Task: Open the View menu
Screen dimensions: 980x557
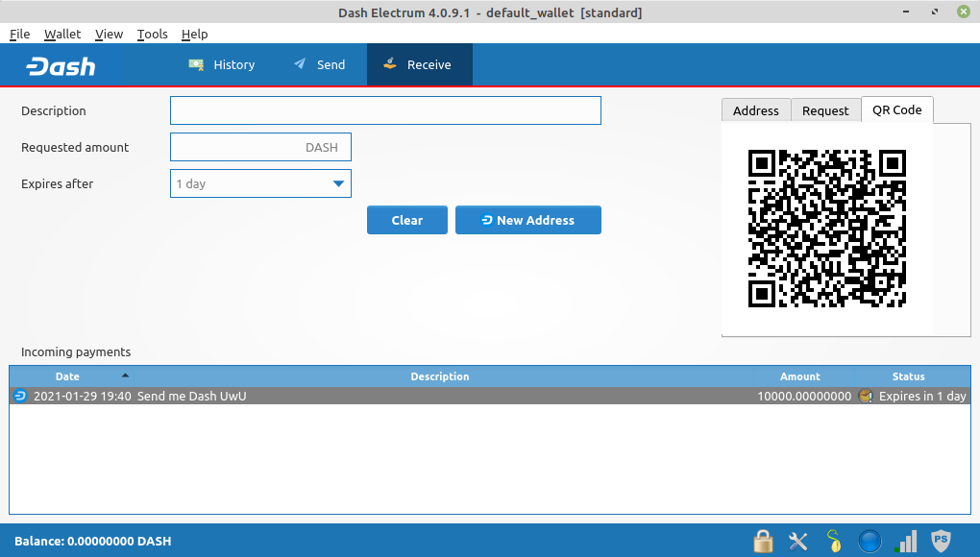Action: [x=109, y=35]
